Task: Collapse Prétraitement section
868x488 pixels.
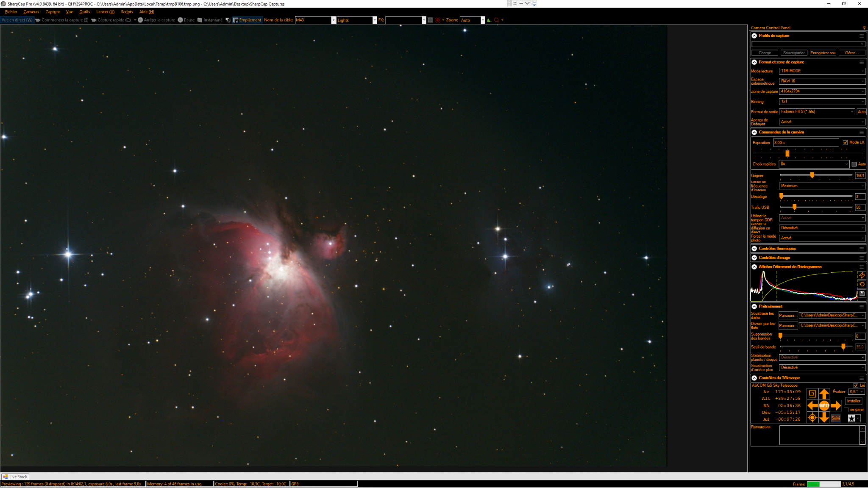Action: 754,306
